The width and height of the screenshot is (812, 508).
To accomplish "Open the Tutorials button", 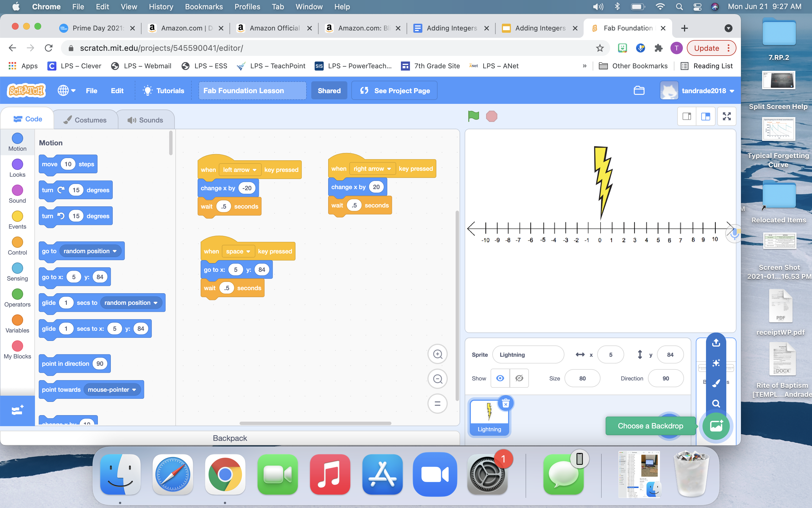I will coord(164,91).
